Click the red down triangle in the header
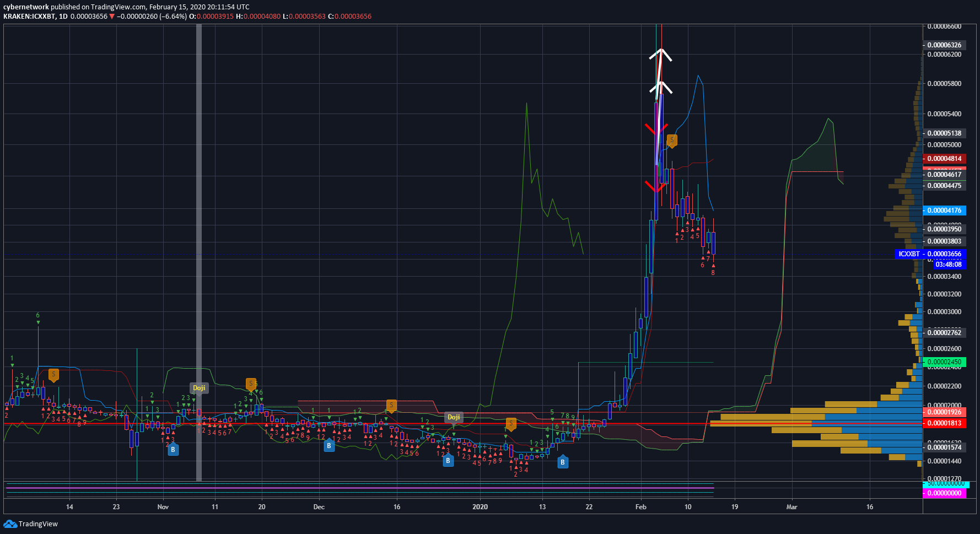This screenshot has width=980, height=534. coord(112,17)
